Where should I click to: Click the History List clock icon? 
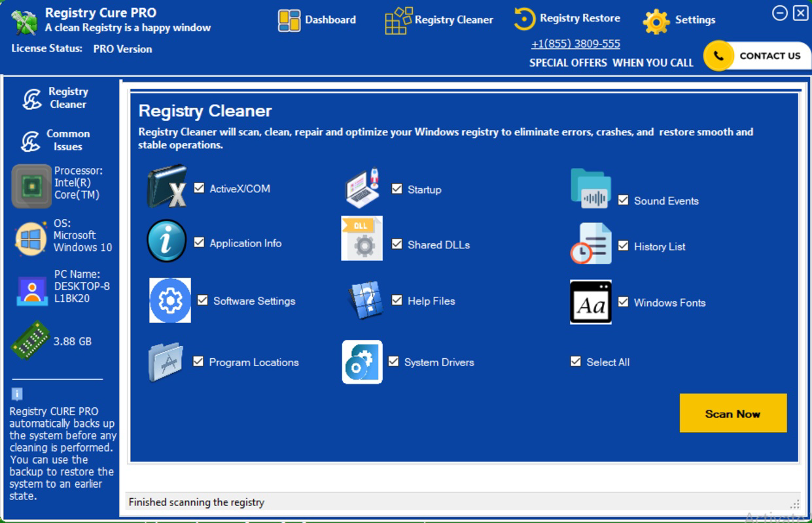click(591, 244)
